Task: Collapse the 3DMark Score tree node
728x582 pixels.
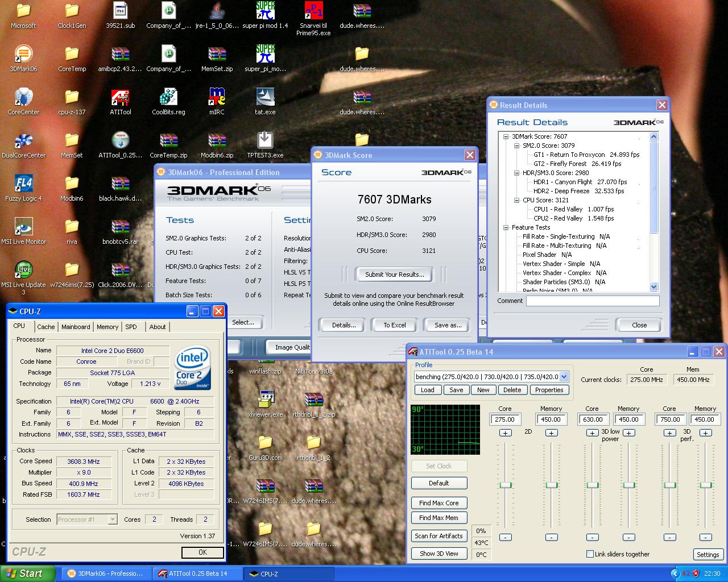Action: click(506, 136)
